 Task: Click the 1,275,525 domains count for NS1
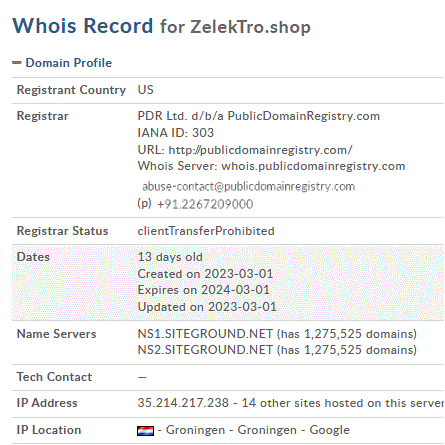[x=359, y=334]
